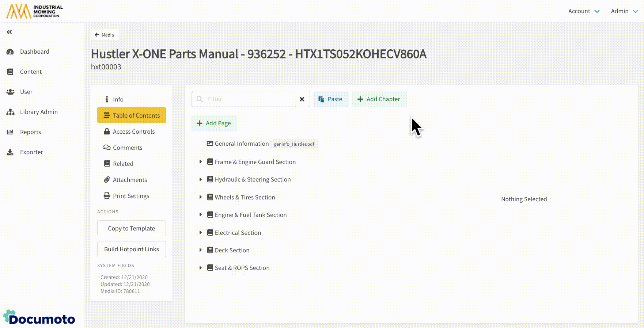Click the Copy to Template button
Screen dimensions: 644x328
click(132, 228)
